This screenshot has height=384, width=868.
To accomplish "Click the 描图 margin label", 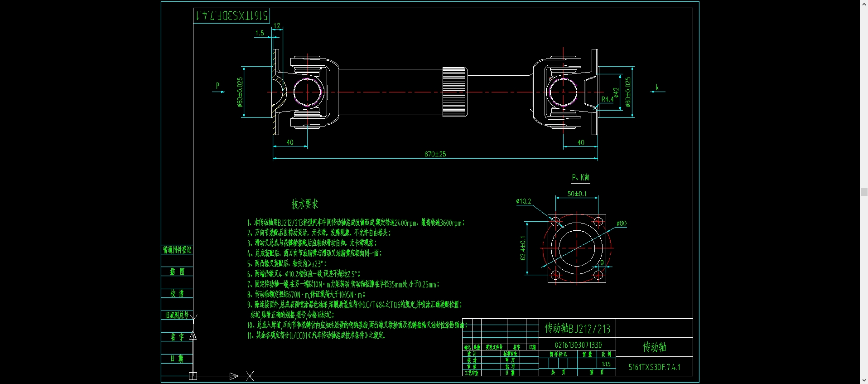I will coord(177,272).
